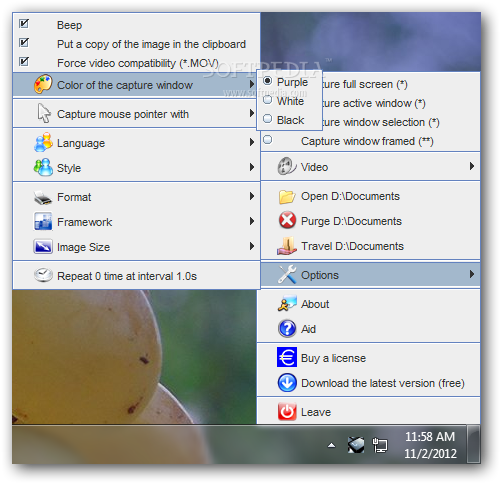Select the Black radio button
501x484 pixels.
[x=268, y=119]
